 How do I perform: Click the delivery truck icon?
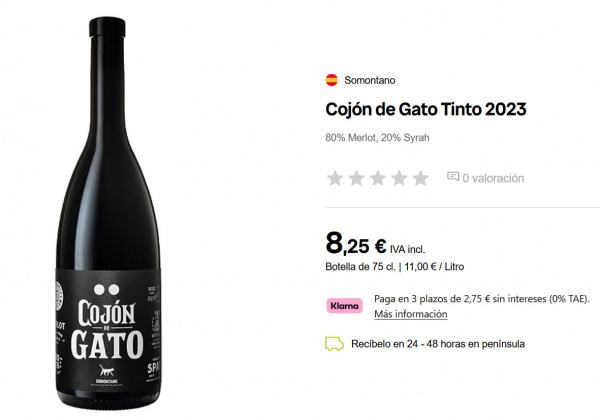334,343
